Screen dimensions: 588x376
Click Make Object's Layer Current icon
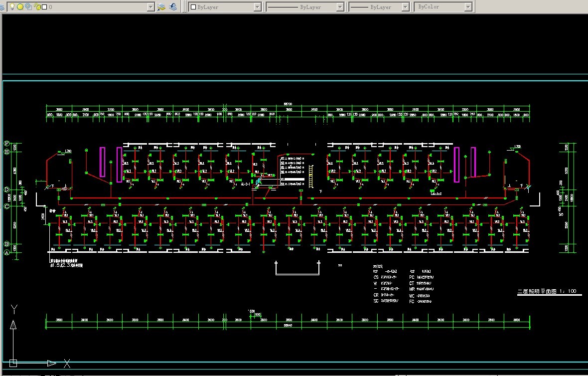161,7
